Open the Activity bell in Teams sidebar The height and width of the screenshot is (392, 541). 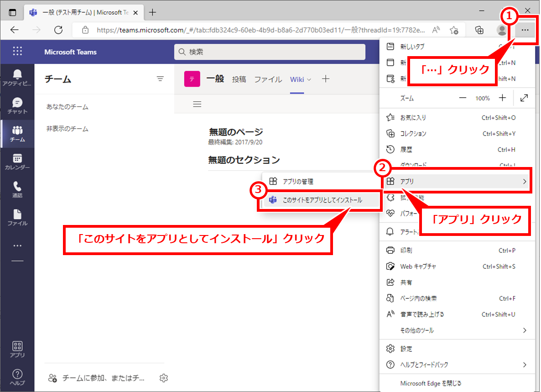pos(17,78)
